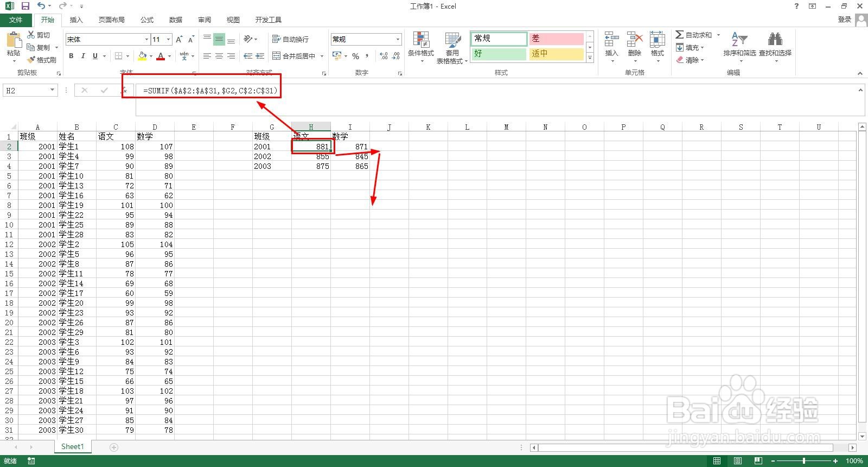868x467 pixels.
Task: Toggle Wrap Text (自动换行)
Action: click(x=291, y=39)
